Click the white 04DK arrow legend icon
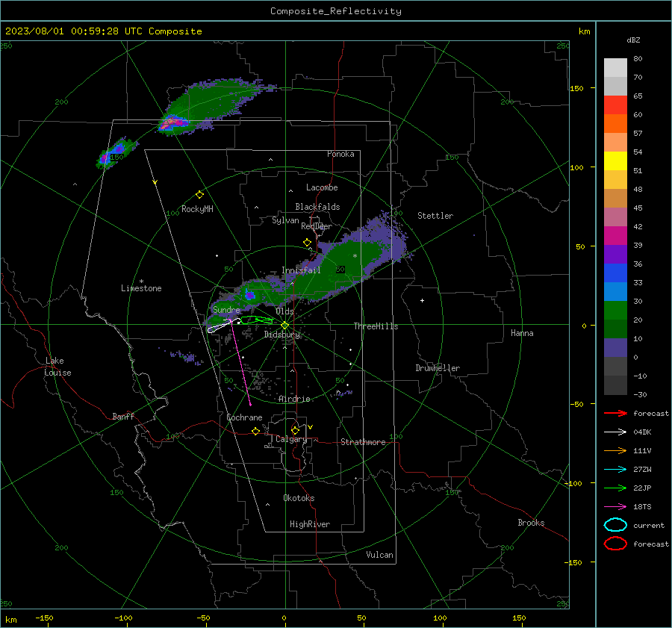The image size is (672, 628). tap(615, 432)
